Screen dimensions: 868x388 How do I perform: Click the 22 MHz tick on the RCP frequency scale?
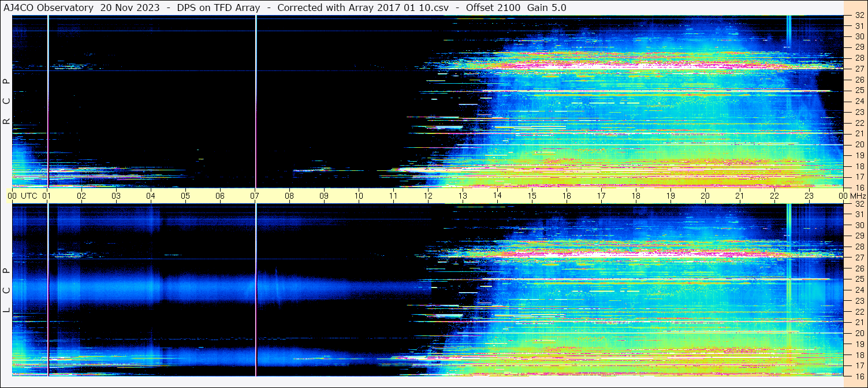pyautogui.click(x=859, y=122)
